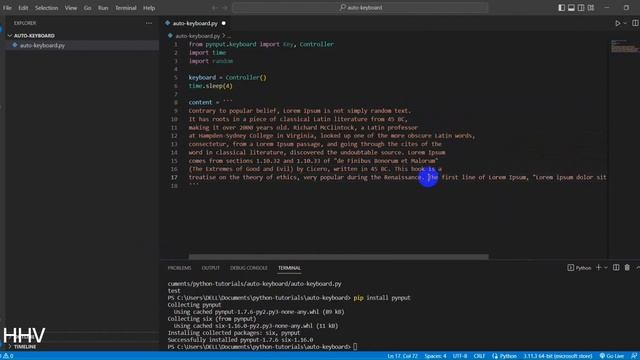Open the Go menu
Image resolution: width=640 pixels, height=360 pixels.
point(87,8)
